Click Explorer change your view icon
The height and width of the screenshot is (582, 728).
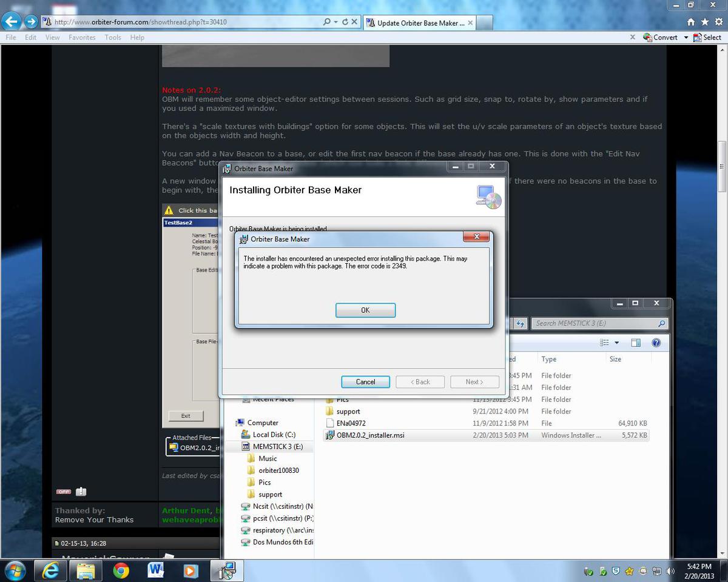point(604,343)
